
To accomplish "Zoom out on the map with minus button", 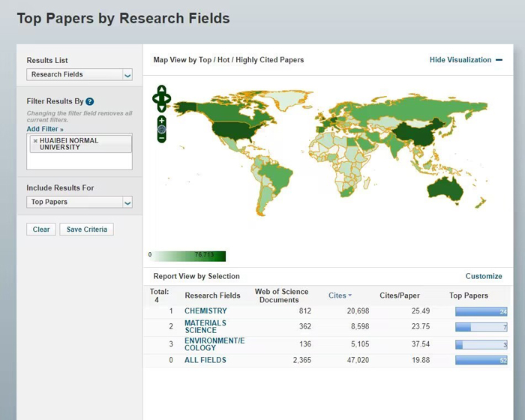I will coord(161,138).
